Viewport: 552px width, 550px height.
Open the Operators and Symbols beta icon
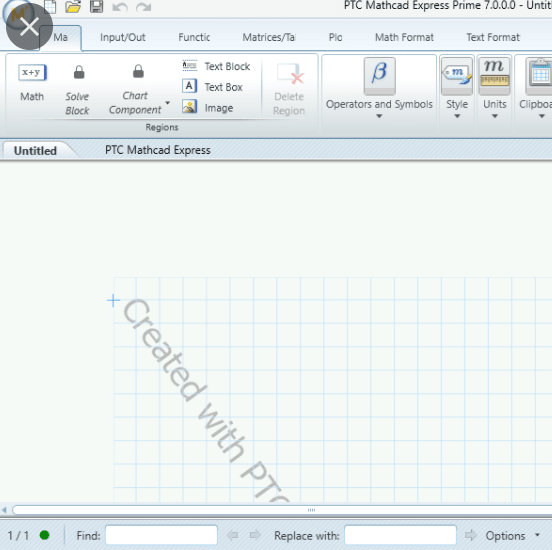point(379,75)
